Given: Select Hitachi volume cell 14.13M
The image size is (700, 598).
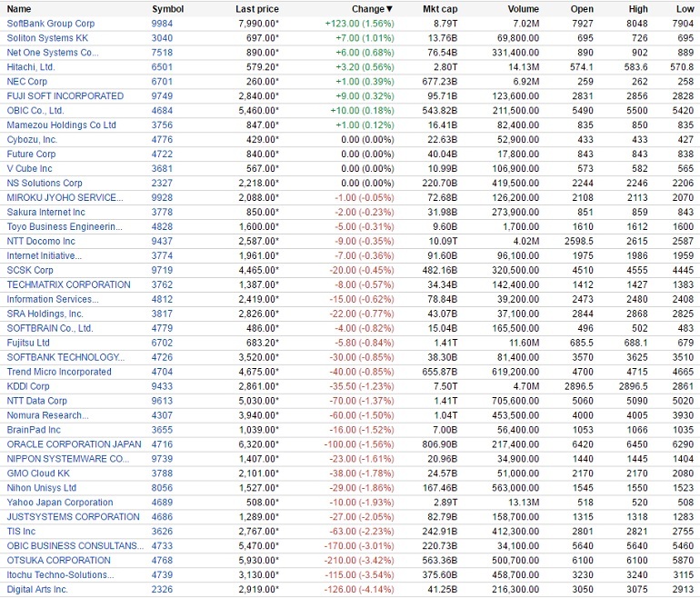Looking at the screenshot, I should (x=523, y=67).
